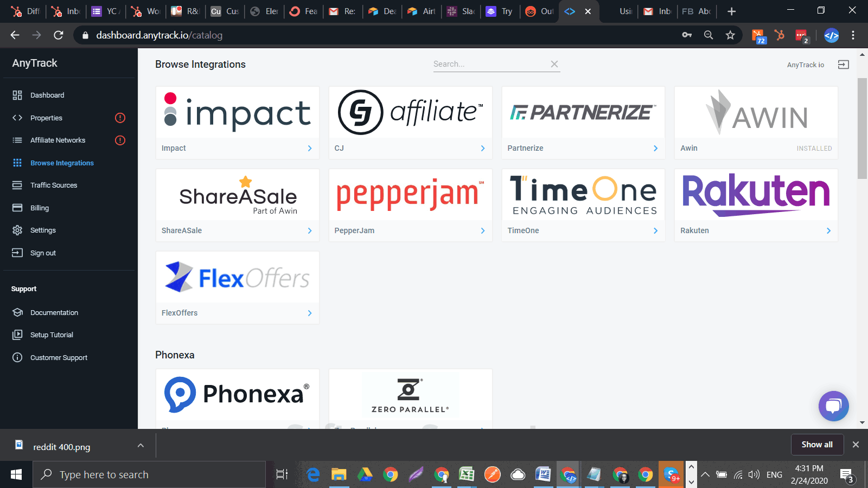Open the Setup Tutorial
This screenshot has height=488, width=868.
pyautogui.click(x=52, y=335)
